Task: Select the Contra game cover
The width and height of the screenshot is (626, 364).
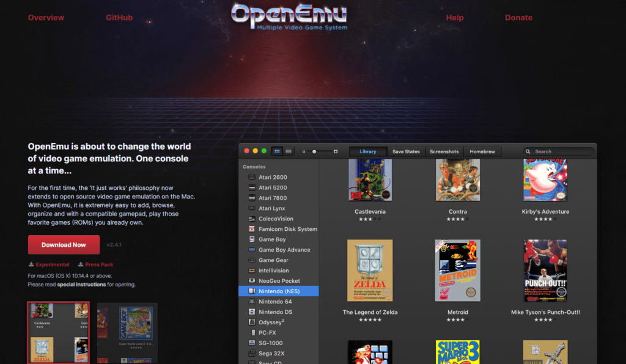Action: coord(457,180)
